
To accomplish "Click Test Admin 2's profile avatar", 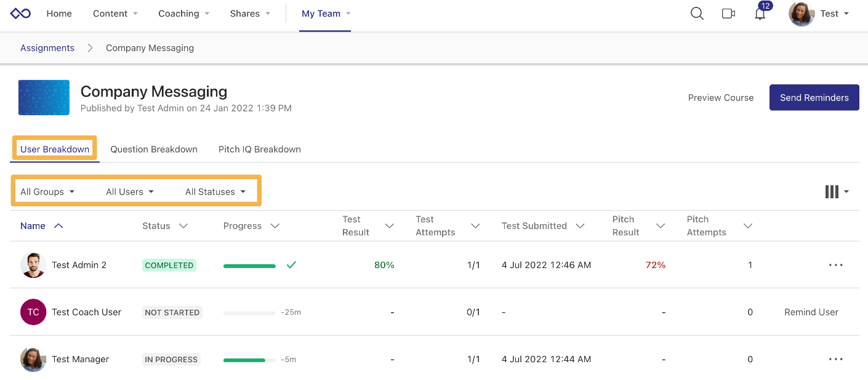I will (33, 265).
